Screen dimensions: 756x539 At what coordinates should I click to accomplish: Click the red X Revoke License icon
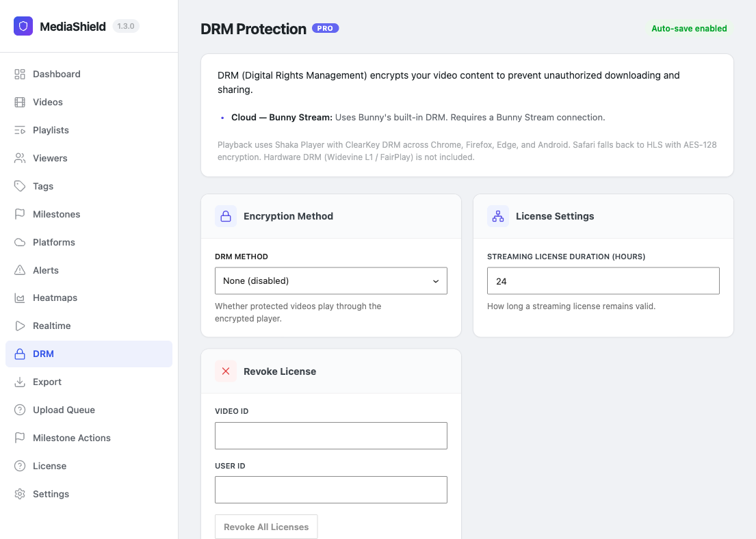coord(226,371)
